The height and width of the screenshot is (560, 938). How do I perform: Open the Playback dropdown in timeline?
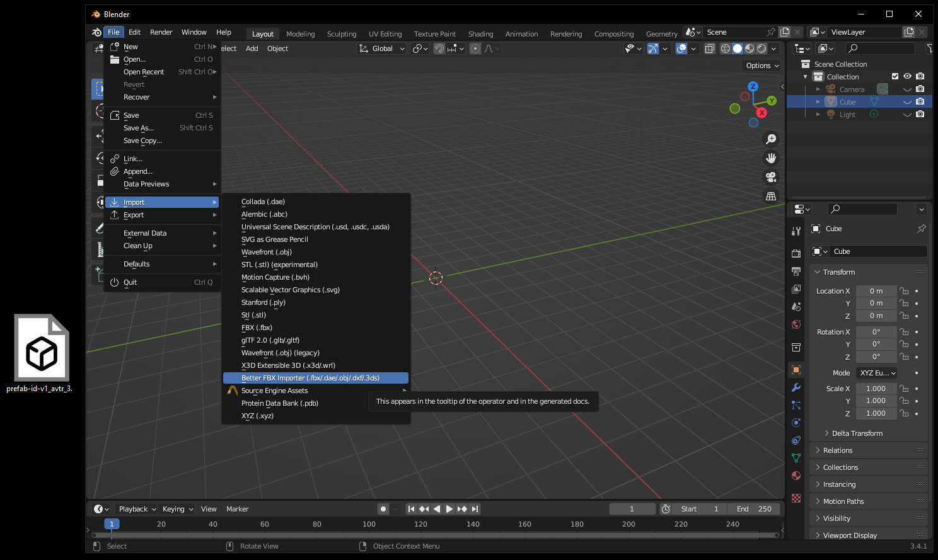(137, 509)
